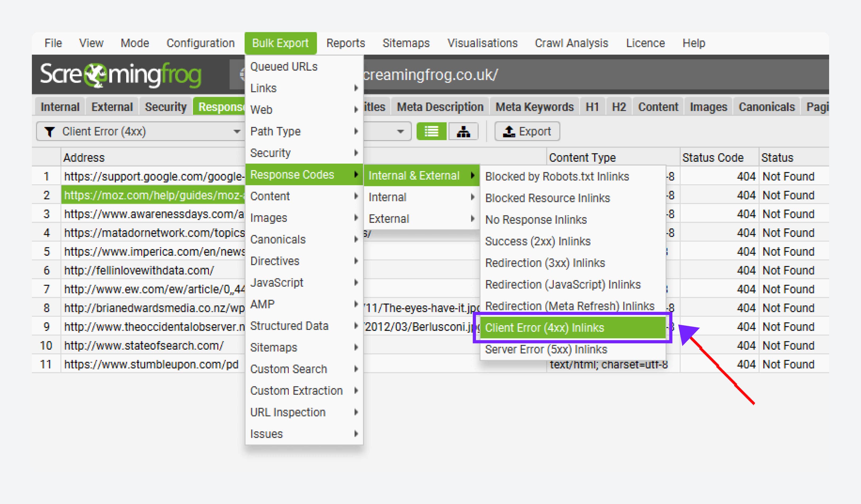Open the Visualisations menu
861x504 pixels.
[482, 43]
